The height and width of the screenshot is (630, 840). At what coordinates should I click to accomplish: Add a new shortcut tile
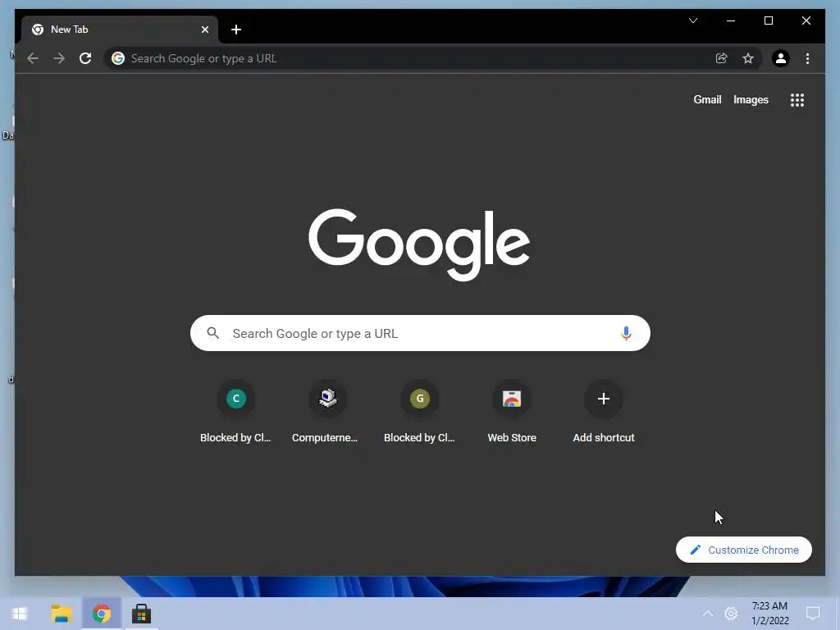[603, 412]
